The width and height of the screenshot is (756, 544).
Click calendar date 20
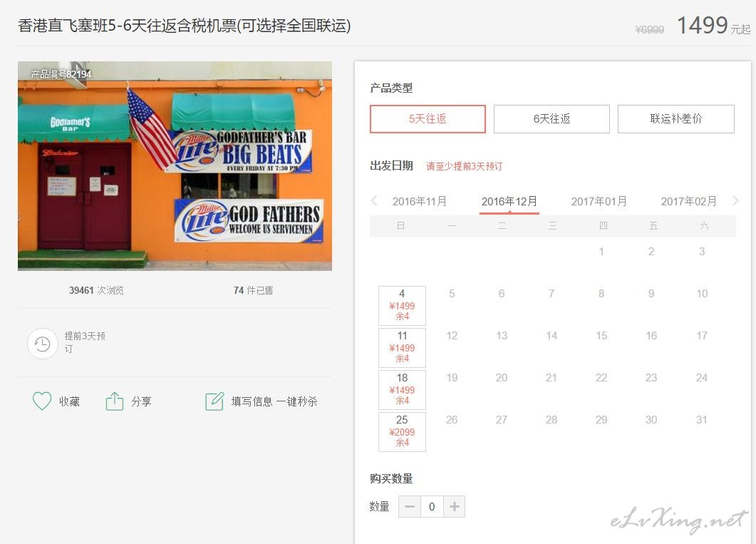click(502, 378)
